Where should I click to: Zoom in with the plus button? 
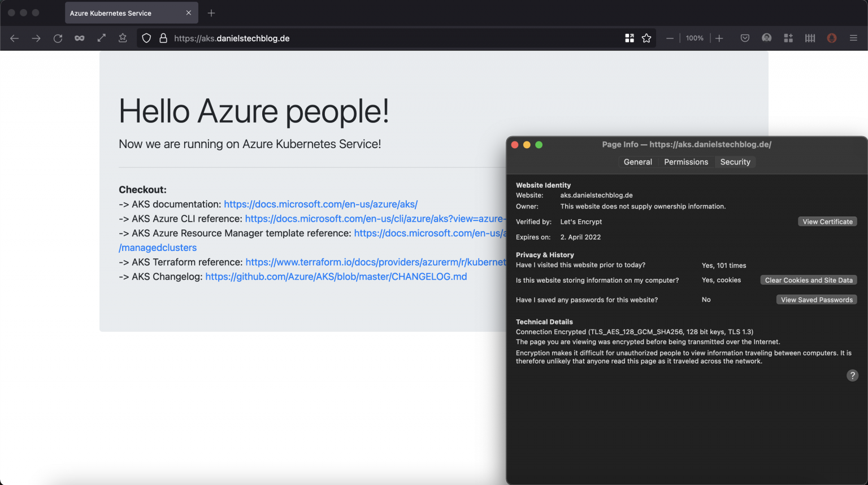(x=719, y=38)
